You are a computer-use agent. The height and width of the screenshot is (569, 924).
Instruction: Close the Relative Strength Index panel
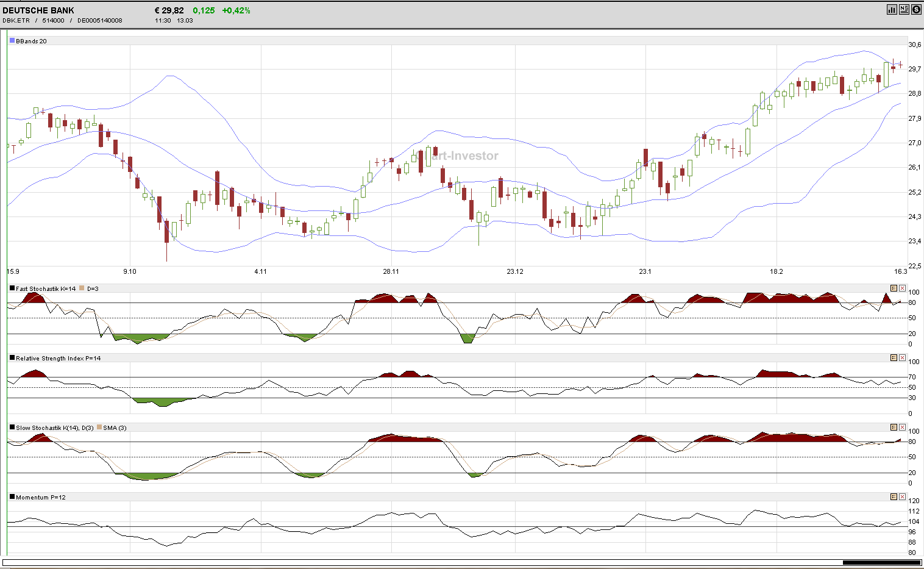(903, 358)
